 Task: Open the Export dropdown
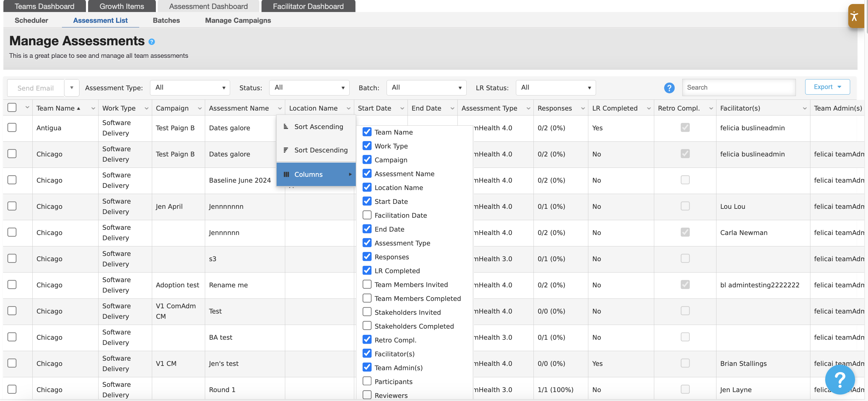828,87
